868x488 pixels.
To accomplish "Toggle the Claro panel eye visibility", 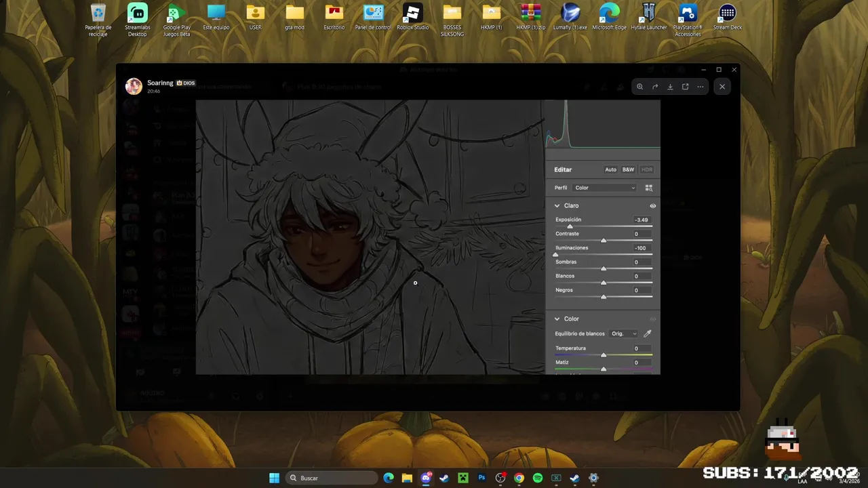I will [652, 206].
